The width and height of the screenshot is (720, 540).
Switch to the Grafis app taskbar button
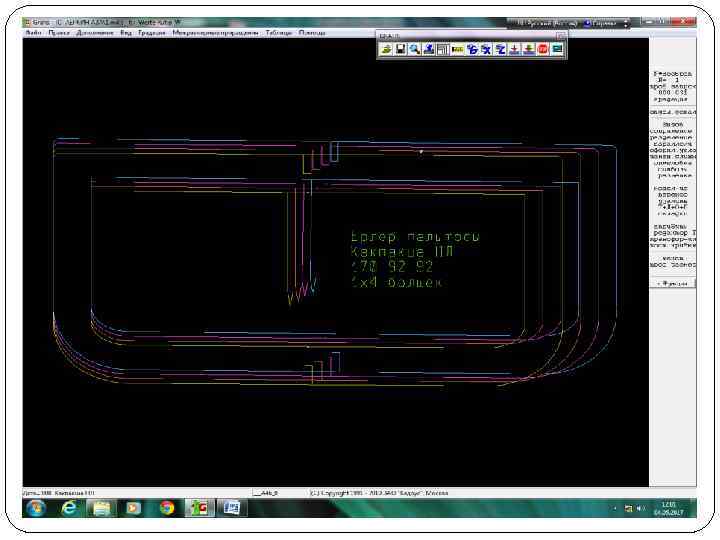tap(199, 508)
